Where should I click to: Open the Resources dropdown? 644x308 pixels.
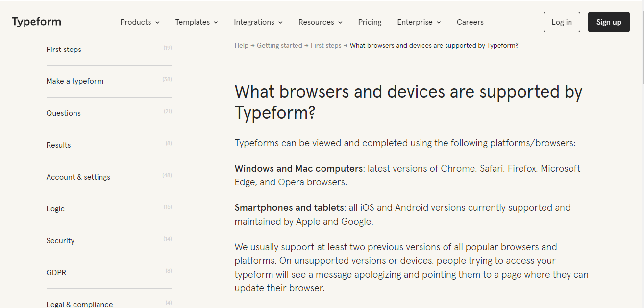320,22
